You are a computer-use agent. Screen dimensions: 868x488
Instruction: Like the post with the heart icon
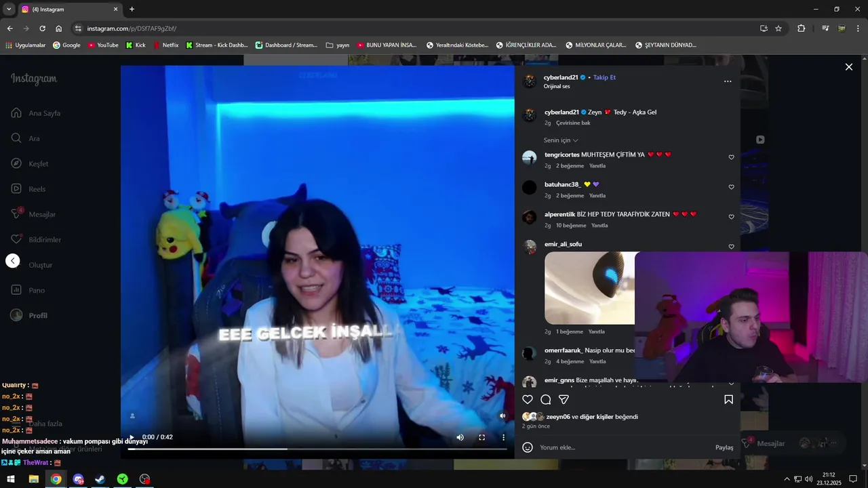tap(528, 400)
